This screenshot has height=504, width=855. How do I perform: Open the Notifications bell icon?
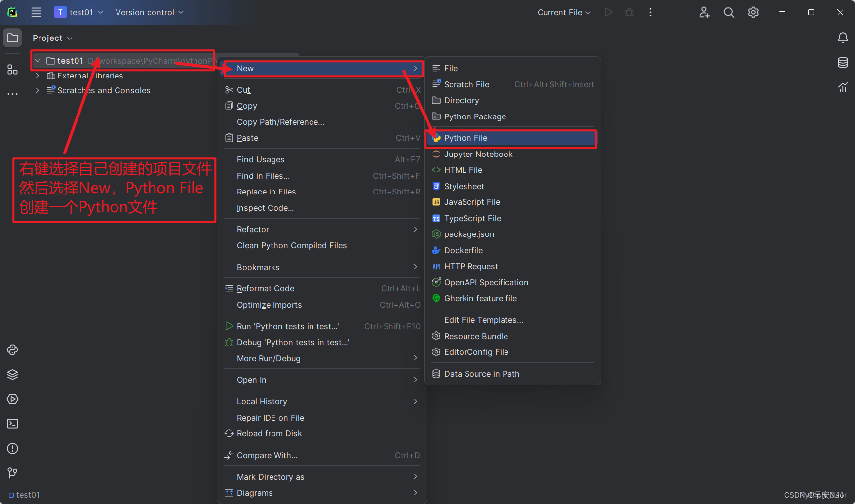pos(843,38)
